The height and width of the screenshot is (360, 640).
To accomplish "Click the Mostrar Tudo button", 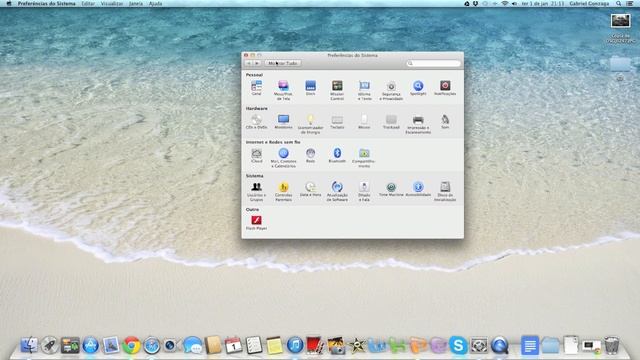I will 283,63.
